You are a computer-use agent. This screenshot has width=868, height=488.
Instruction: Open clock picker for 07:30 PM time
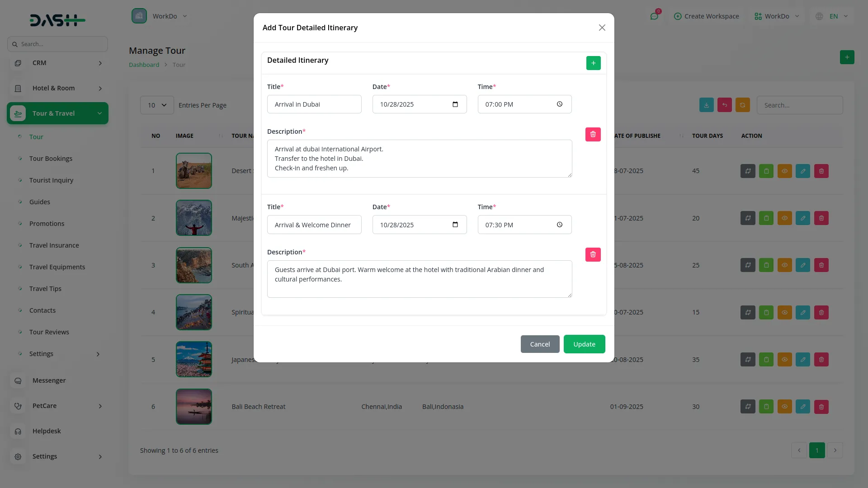559,225
